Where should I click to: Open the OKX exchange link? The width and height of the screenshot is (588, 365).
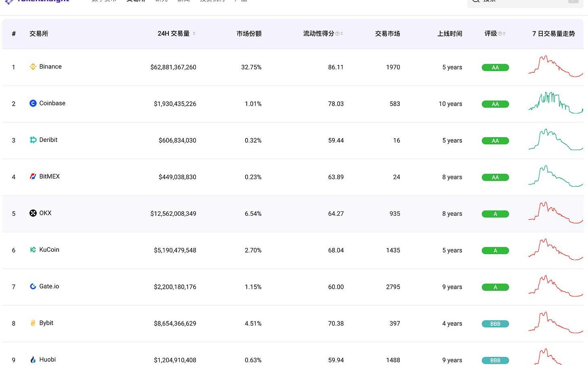pos(45,213)
